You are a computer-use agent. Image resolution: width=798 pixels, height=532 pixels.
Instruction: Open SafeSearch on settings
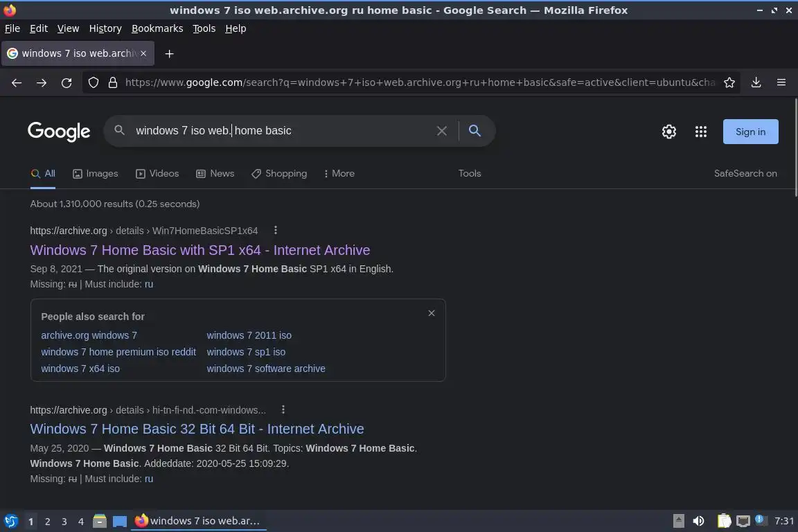pos(745,174)
